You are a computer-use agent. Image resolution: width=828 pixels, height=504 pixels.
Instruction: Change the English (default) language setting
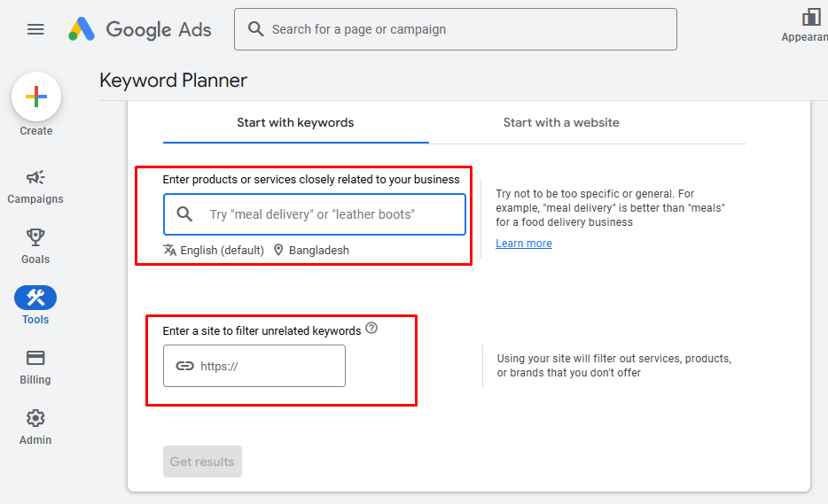(214, 251)
